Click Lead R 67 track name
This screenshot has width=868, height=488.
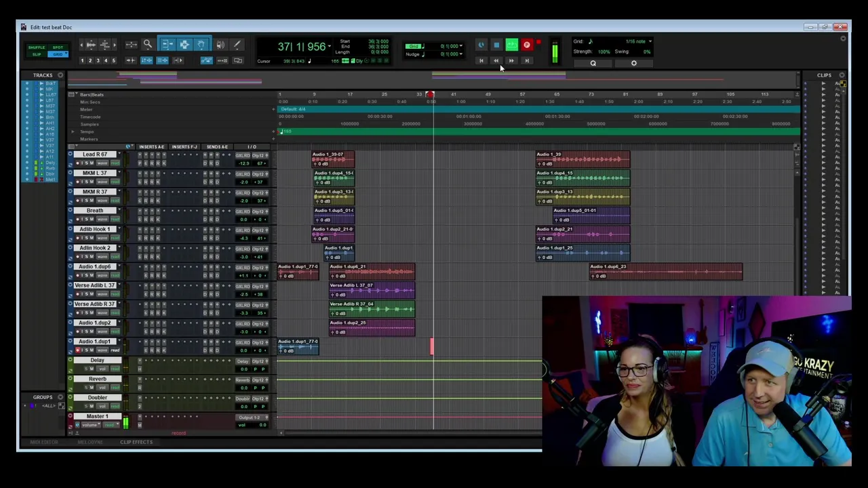(95, 155)
